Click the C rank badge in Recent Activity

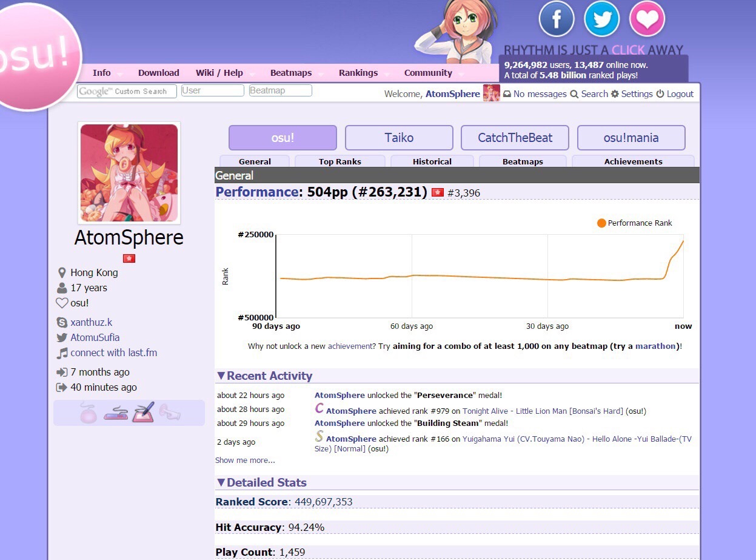(x=319, y=409)
